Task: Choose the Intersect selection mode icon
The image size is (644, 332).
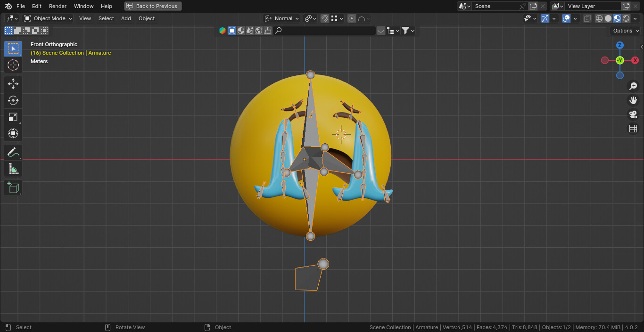Action: [44, 31]
